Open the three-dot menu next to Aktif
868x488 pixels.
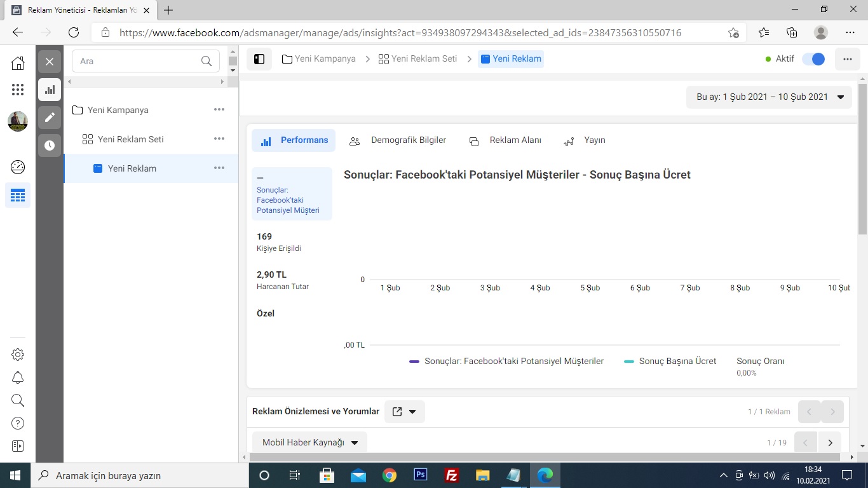[x=847, y=59]
